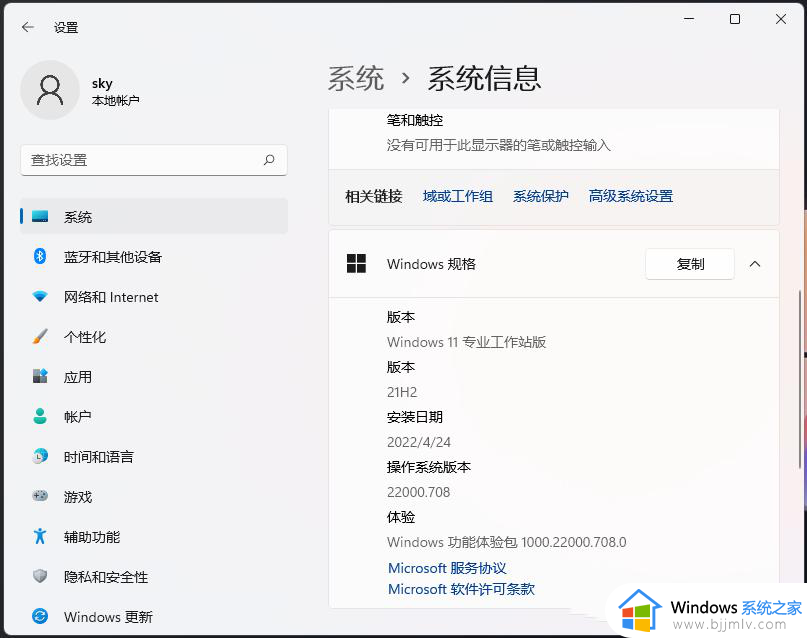The width and height of the screenshot is (807, 638).
Task: Click the Accounts person icon
Action: (x=40, y=416)
